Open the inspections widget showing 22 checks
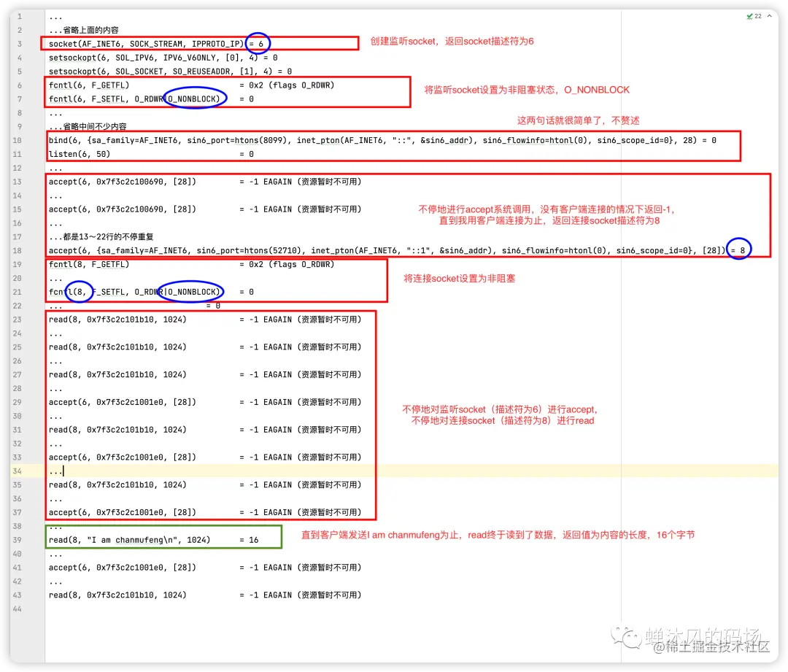Image resolution: width=788 pixels, height=672 pixels. [x=754, y=16]
